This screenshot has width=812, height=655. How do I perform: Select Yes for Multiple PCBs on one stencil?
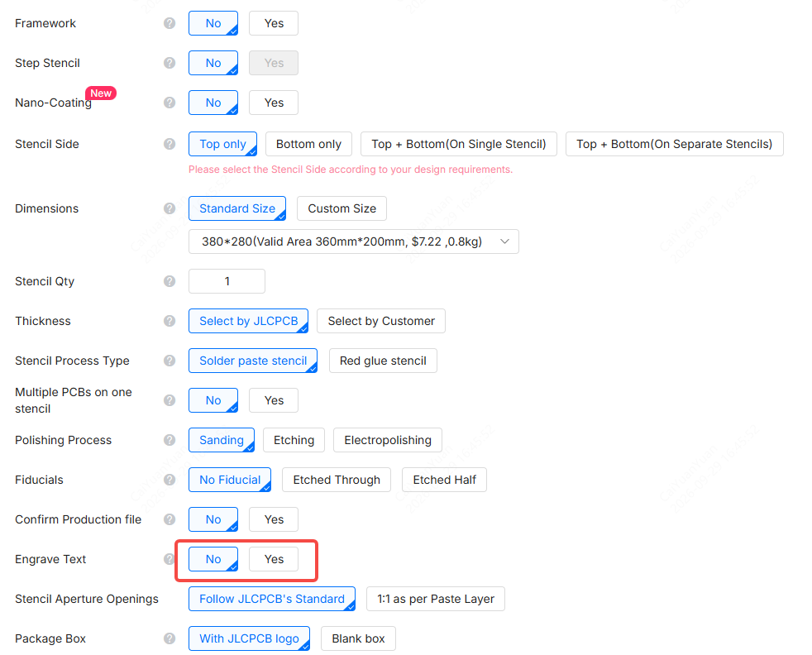(274, 400)
